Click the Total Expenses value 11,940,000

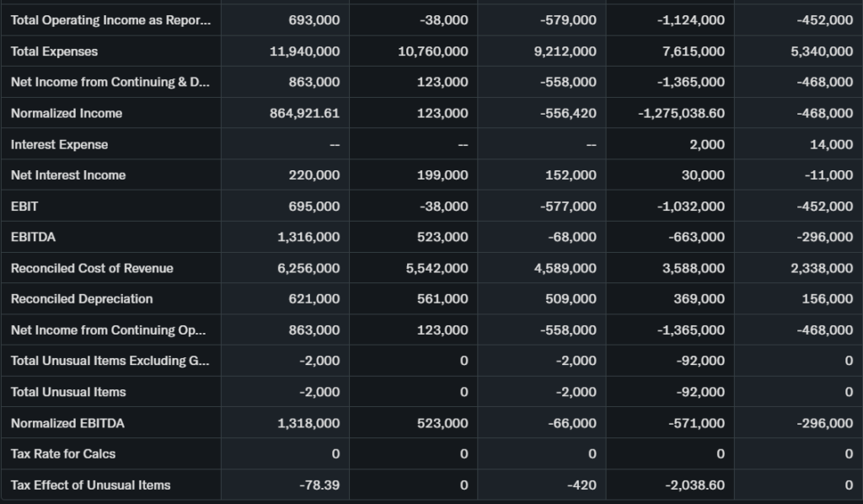pyautogui.click(x=305, y=51)
